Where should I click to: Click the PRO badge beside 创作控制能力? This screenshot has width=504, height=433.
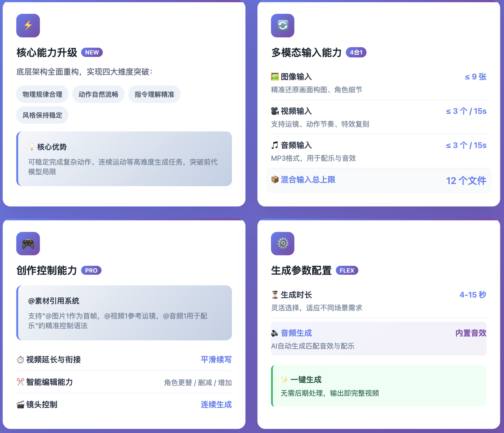pyautogui.click(x=91, y=270)
